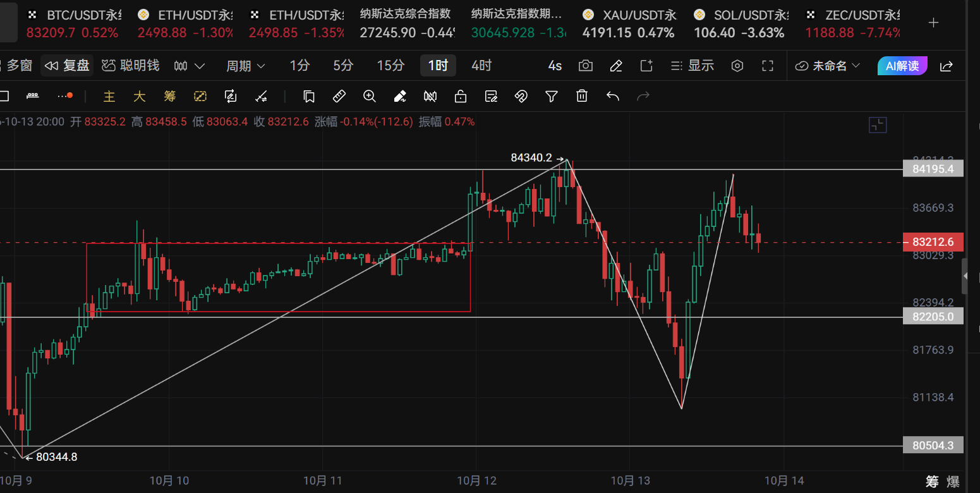Screen dimensions: 980x493
Task: Toggle the 大 large-order indicator
Action: tap(140, 96)
